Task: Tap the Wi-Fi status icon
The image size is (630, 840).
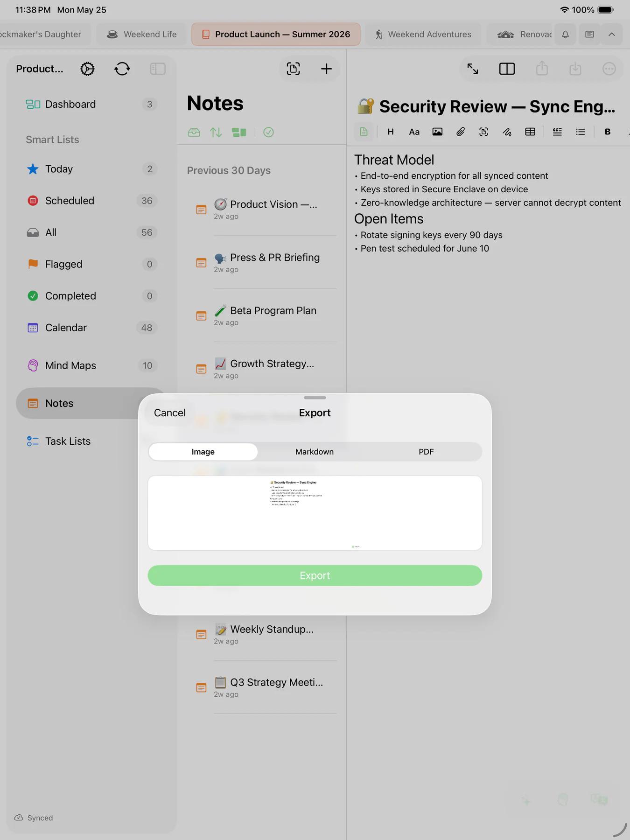Action: [x=564, y=10]
